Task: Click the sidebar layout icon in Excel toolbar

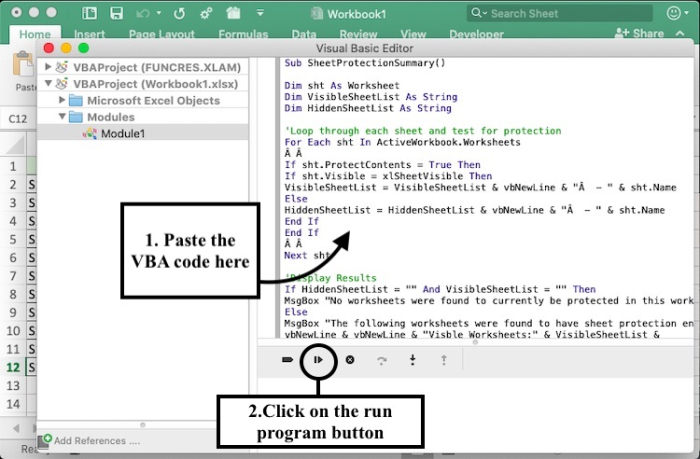Action: pos(89,13)
